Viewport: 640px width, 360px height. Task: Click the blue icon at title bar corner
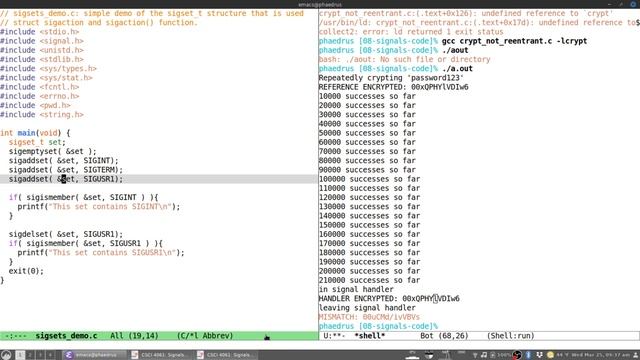coord(633,4)
